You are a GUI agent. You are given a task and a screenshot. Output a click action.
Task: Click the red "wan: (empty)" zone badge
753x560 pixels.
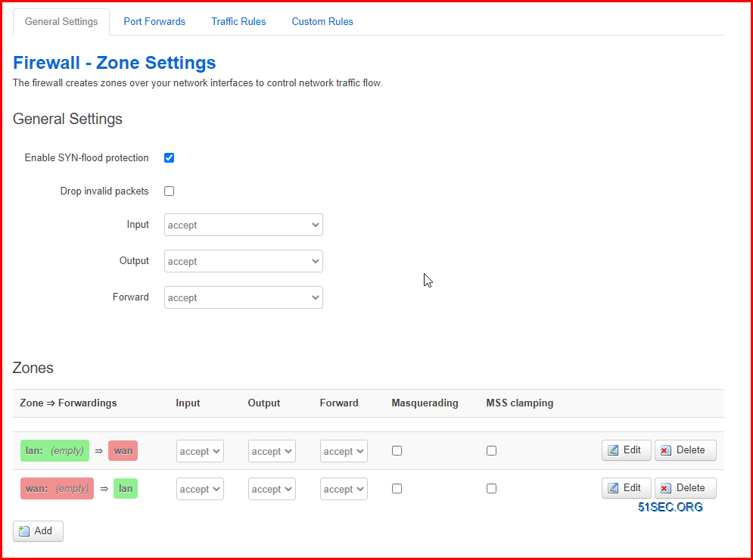58,488
